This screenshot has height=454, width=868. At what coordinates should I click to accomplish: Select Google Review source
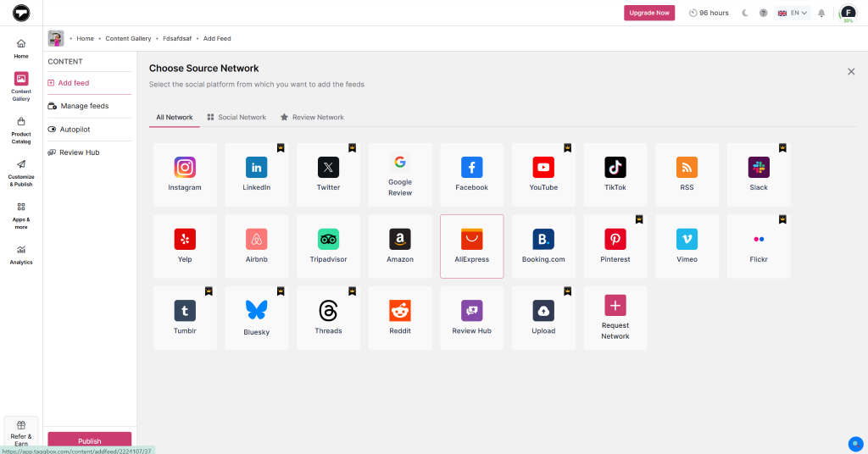click(x=400, y=174)
